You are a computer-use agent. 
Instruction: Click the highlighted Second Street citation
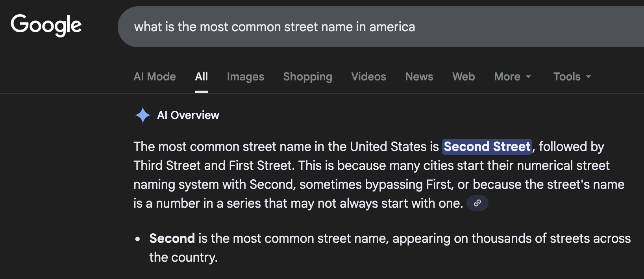coord(487,146)
